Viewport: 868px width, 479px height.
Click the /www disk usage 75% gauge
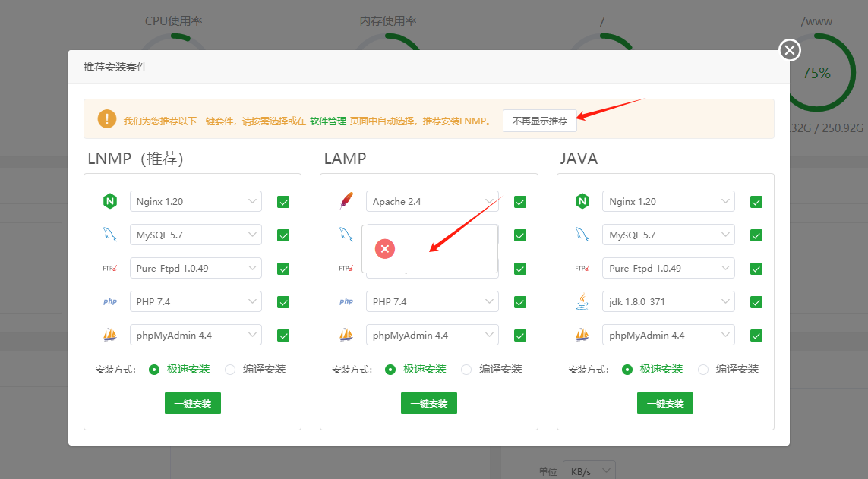816,72
